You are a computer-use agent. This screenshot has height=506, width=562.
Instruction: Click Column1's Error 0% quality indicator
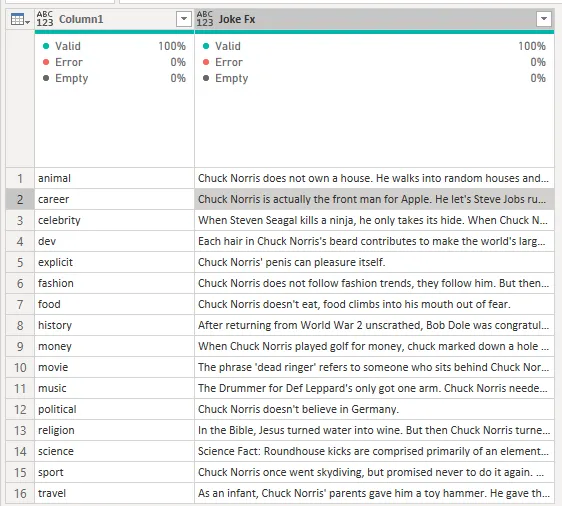114,62
